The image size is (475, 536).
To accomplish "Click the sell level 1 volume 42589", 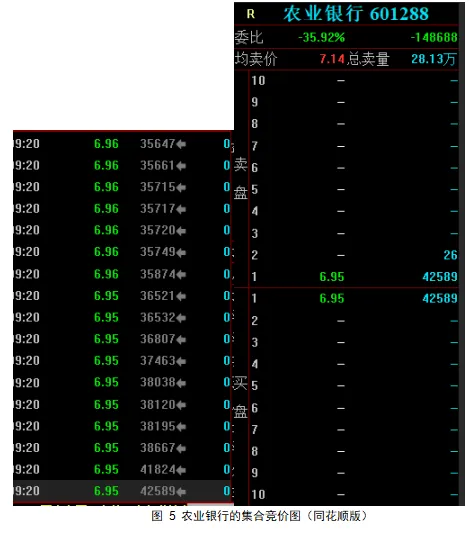I will (x=440, y=277).
